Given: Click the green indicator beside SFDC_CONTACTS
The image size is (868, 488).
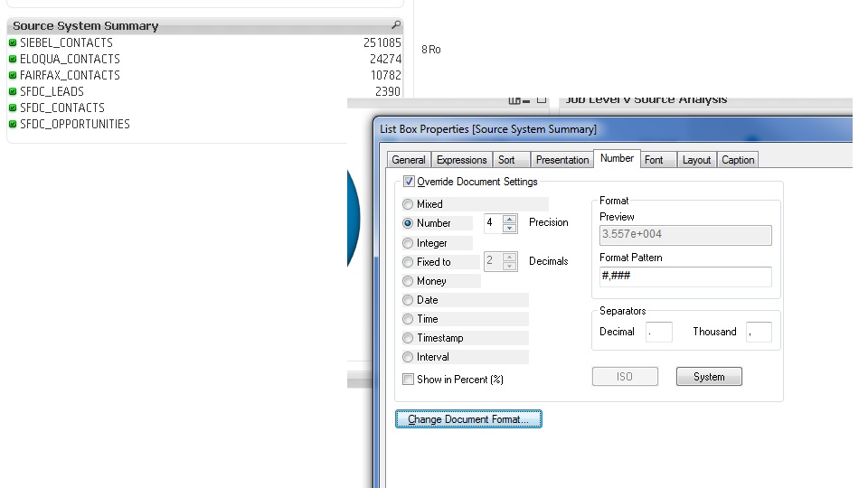Looking at the screenshot, I should coord(13,108).
